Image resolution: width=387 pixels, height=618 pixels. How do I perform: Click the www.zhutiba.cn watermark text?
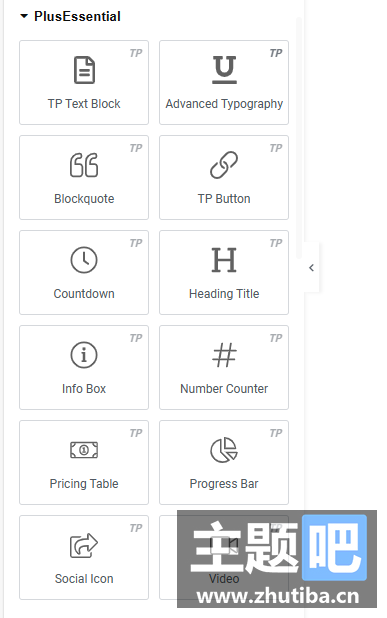point(278,596)
